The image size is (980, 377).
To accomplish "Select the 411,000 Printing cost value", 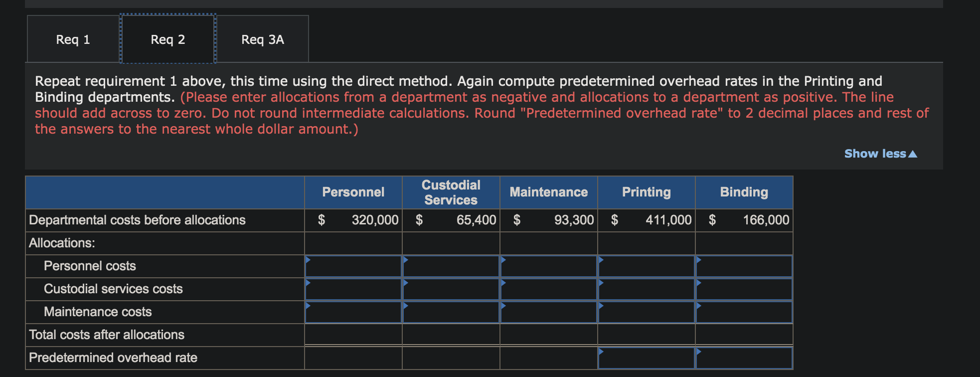I will pyautogui.click(x=668, y=220).
